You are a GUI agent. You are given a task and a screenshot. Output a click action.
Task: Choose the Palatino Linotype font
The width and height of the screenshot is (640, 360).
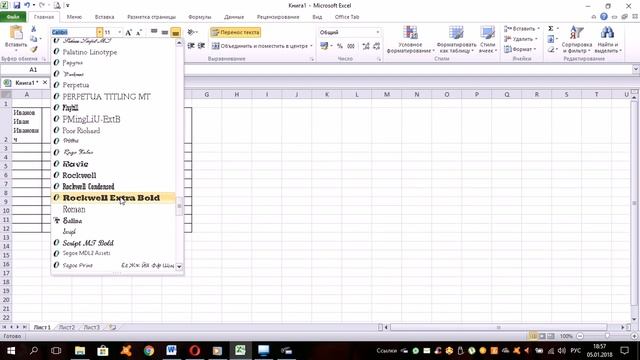coord(113,52)
